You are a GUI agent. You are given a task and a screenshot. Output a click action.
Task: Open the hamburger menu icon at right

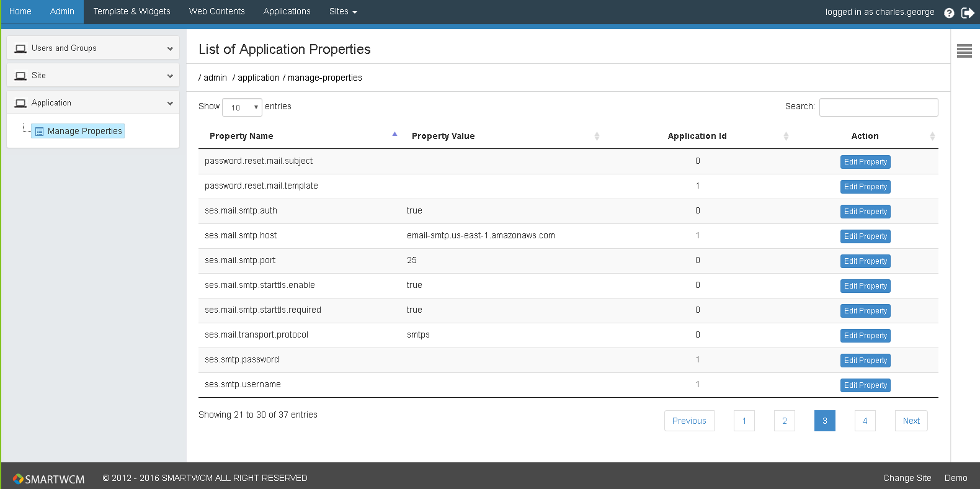click(964, 51)
